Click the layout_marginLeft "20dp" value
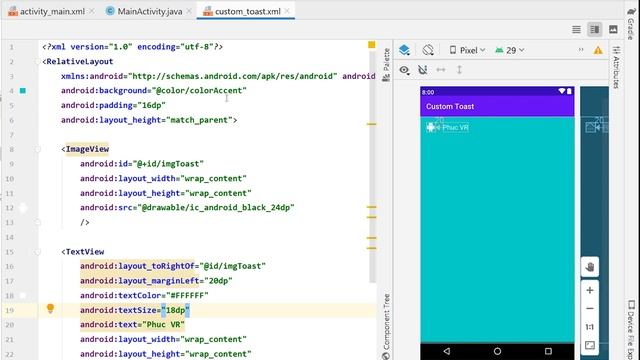This screenshot has width=640, height=360. (x=218, y=281)
